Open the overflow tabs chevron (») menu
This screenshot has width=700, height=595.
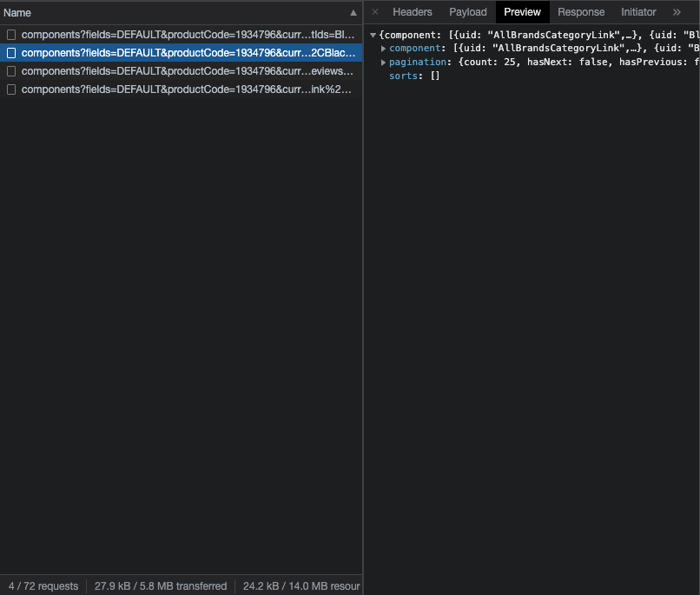pos(677,12)
